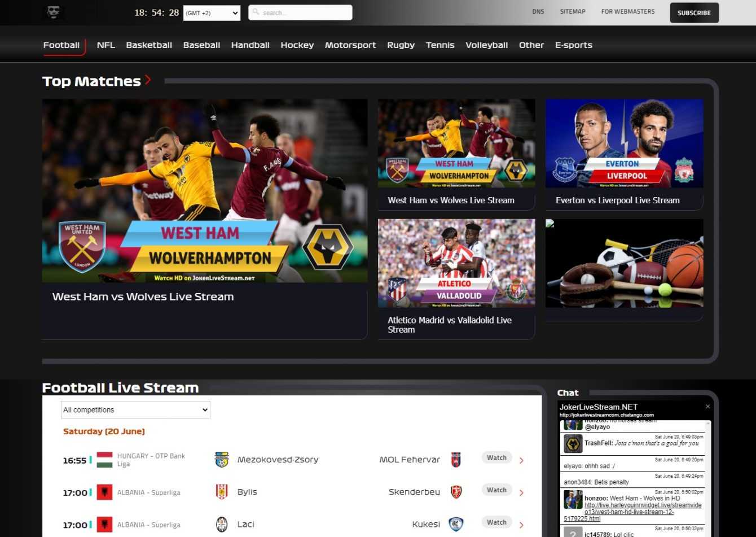
Task: Click arrow next to MOL Fehervar Watch
Action: pyautogui.click(x=521, y=461)
